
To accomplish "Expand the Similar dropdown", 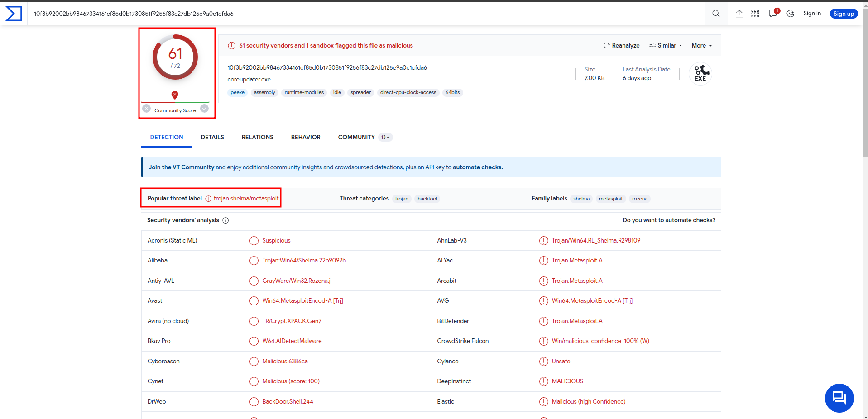I will pos(666,45).
